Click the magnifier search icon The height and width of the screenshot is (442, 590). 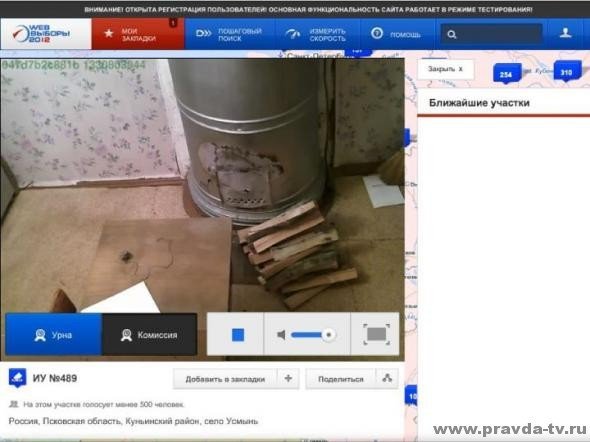tap(452, 35)
